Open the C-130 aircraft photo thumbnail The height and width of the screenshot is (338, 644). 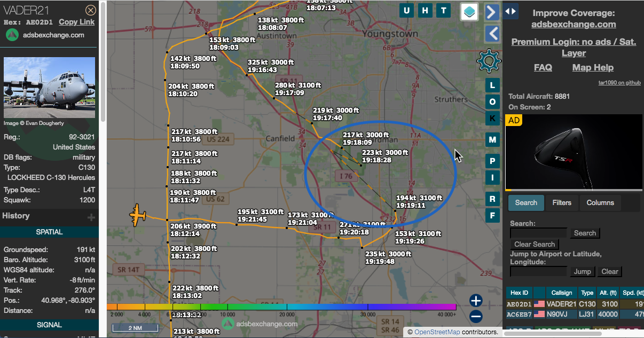coord(49,88)
